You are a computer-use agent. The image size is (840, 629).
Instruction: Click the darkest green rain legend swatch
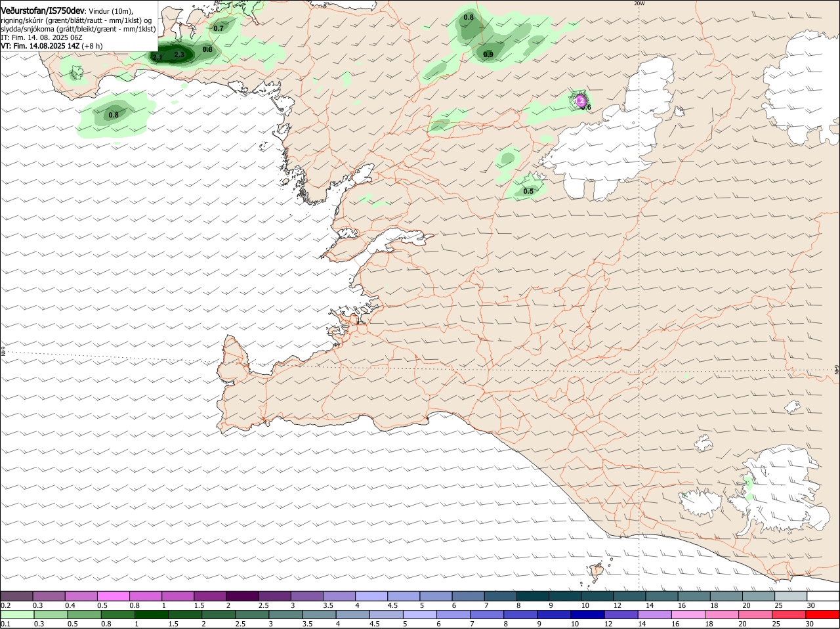tap(152, 614)
